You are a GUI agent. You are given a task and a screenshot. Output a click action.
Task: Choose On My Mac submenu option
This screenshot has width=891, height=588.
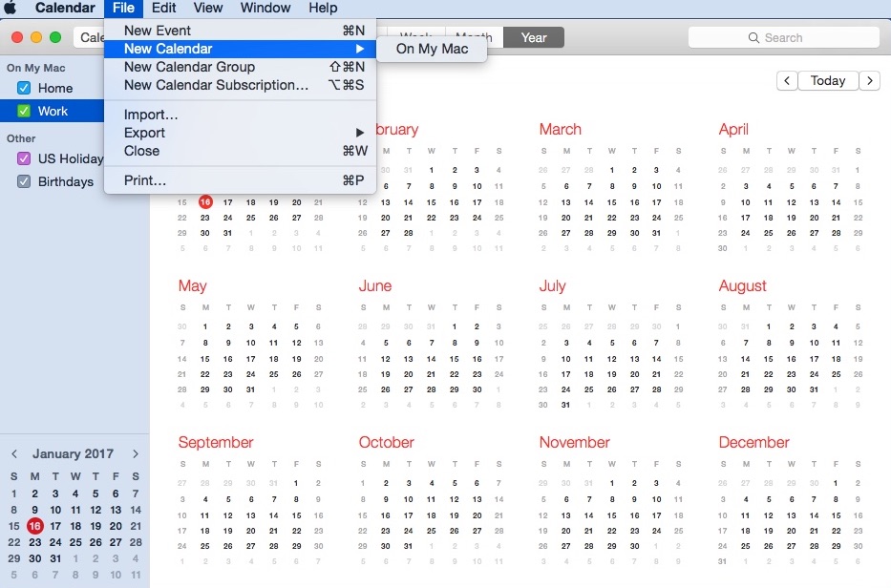[x=432, y=49]
